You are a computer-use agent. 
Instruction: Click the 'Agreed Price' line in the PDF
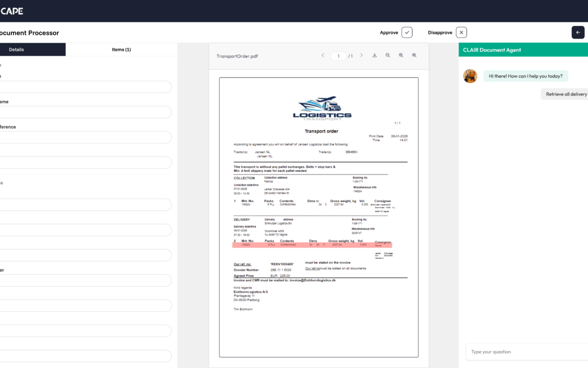262,276
